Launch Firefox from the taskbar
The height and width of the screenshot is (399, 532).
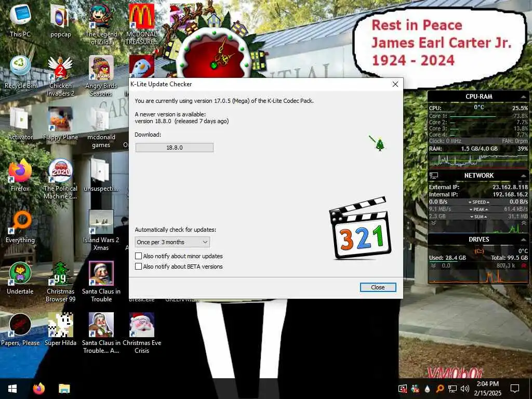38,389
